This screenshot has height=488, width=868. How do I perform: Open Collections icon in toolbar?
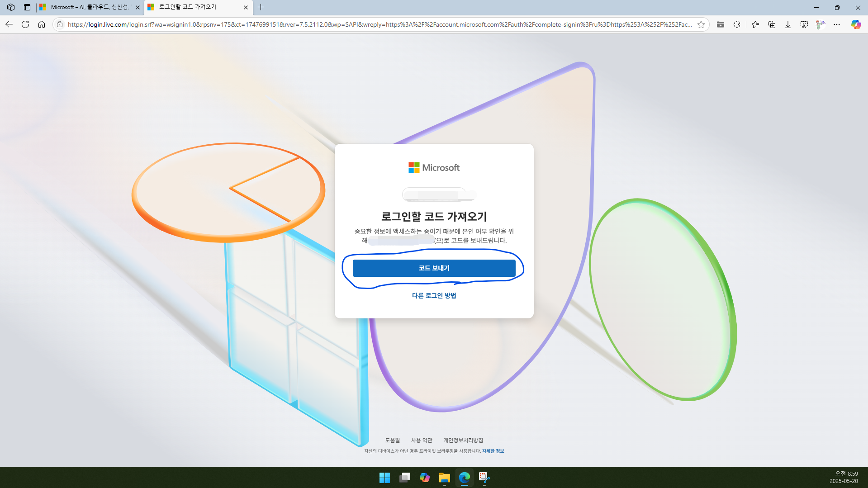pos(772,24)
